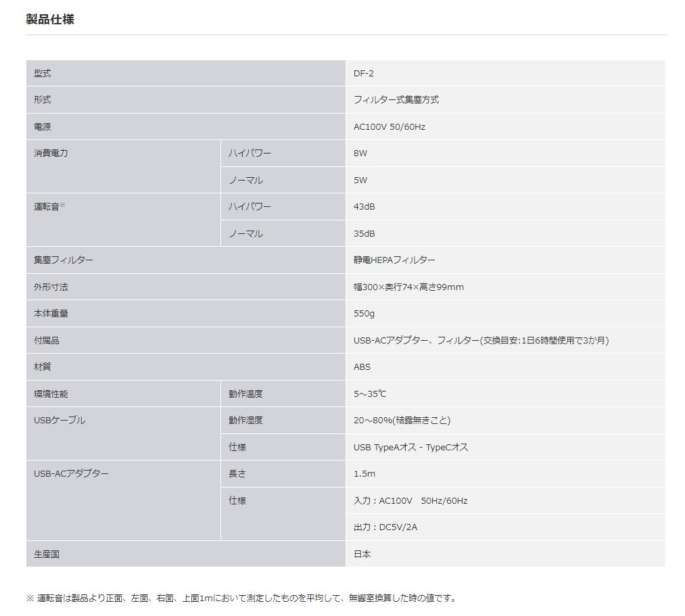Select the 1.5m length value
Viewport: 685px width, 616px height.
(364, 473)
